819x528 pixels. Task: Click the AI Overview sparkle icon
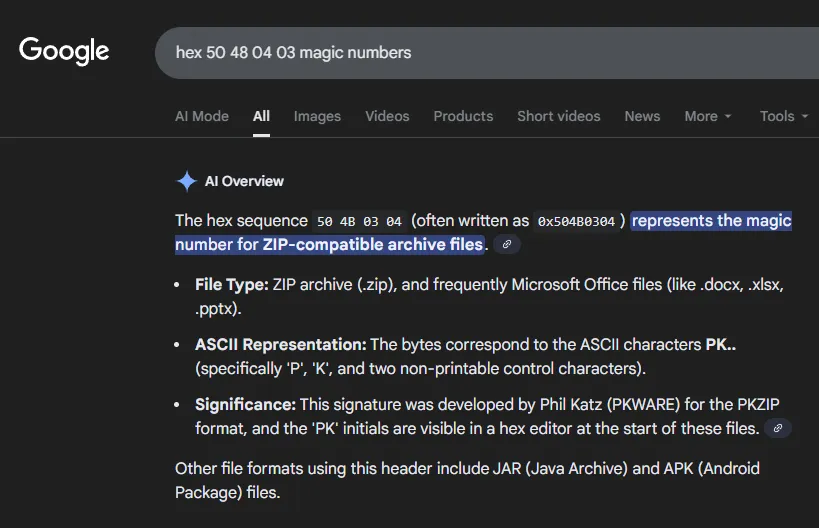coord(186,181)
